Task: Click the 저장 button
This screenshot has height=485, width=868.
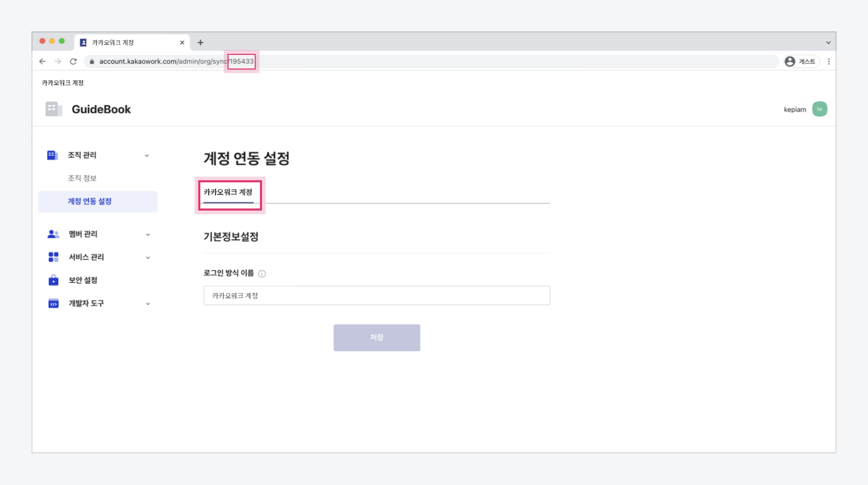Action: pos(376,338)
